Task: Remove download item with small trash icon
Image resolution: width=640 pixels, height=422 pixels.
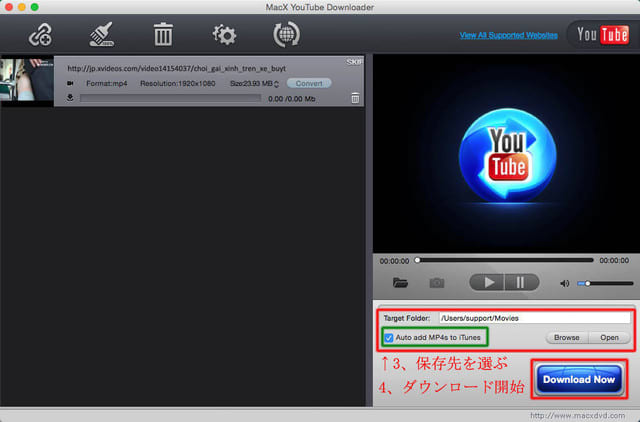Action: (355, 98)
